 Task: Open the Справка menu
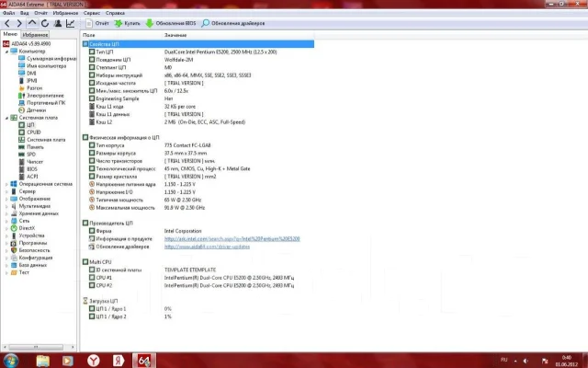click(115, 13)
